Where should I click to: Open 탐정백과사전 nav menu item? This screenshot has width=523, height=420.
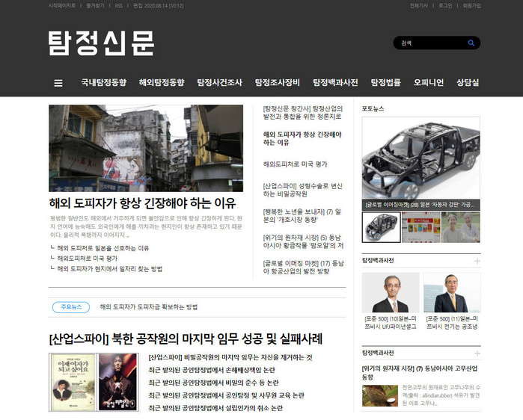[x=335, y=83]
